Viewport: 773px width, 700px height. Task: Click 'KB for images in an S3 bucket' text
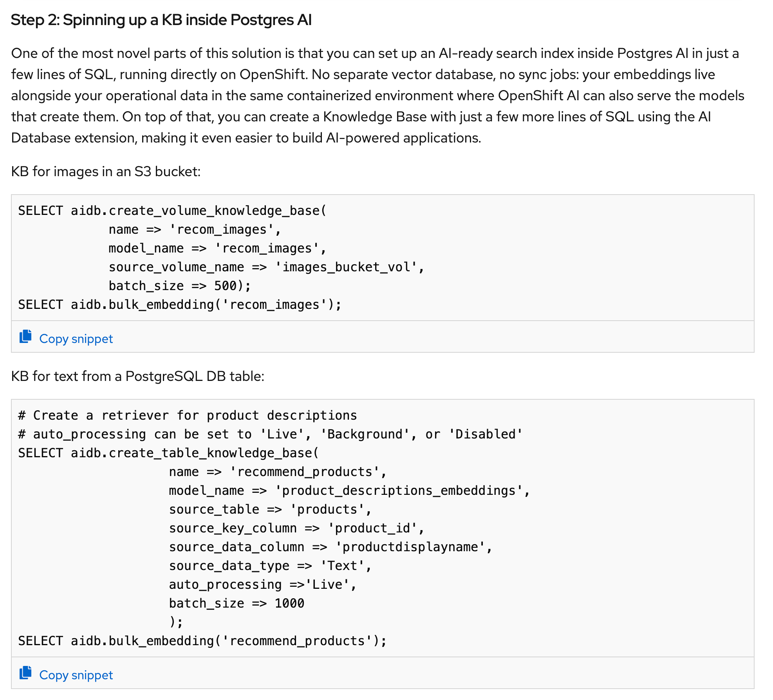[106, 171]
